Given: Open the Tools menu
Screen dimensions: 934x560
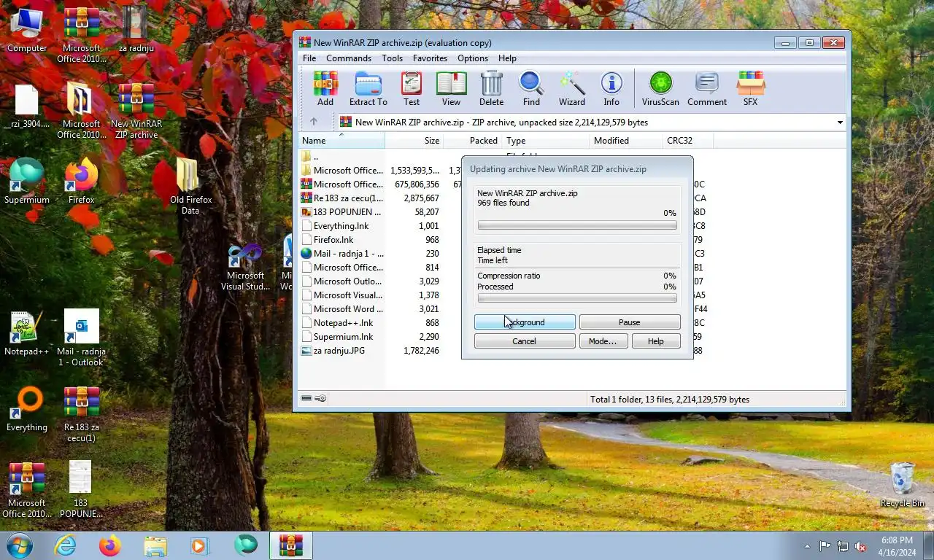Looking at the screenshot, I should (x=392, y=58).
